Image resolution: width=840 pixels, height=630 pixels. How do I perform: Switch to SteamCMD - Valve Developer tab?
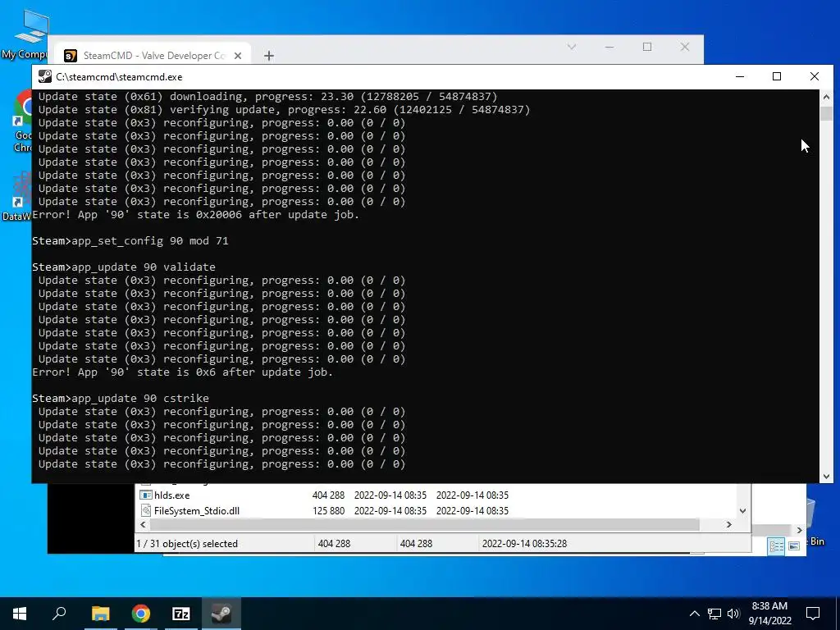click(x=153, y=55)
